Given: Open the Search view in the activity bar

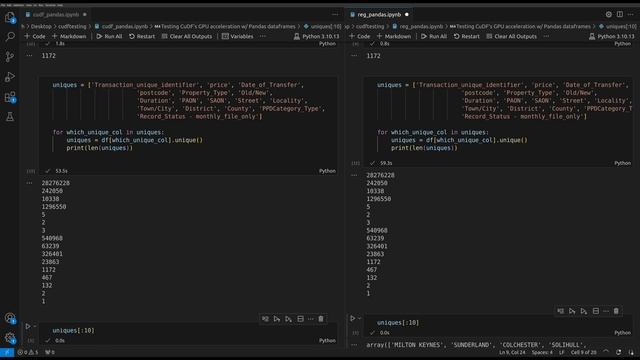Looking at the screenshot, I should pos(10,37).
